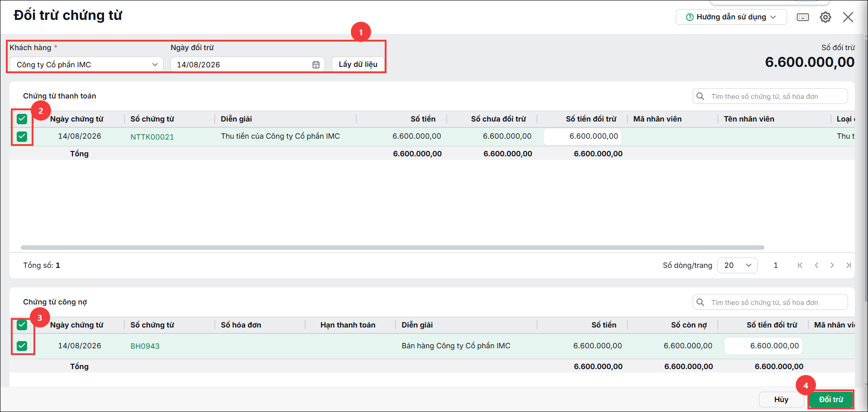Viewport: 868px width, 412px height.
Task: Confirm with the green Đối trừ button
Action: (831, 399)
